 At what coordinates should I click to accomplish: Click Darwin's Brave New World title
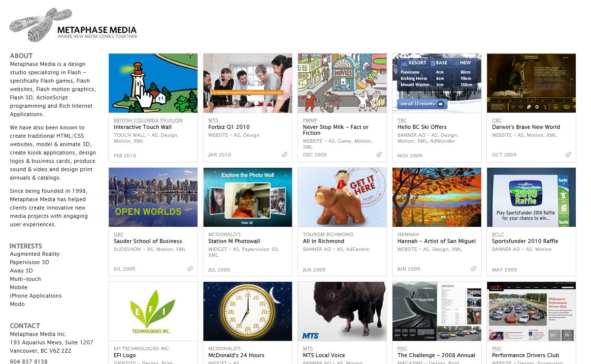point(526,127)
